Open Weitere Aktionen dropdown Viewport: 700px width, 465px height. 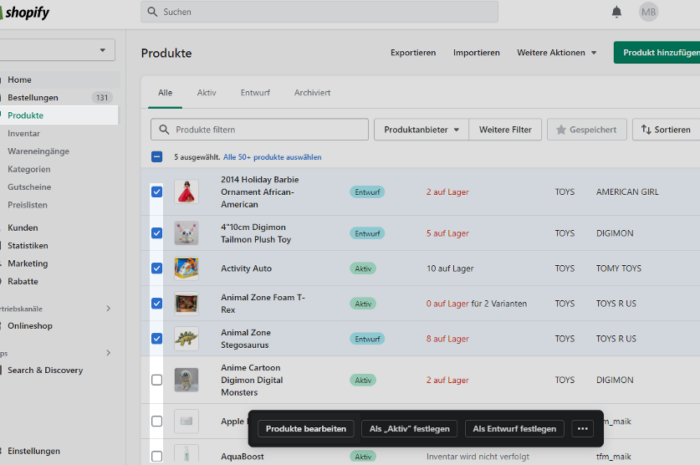tap(556, 53)
